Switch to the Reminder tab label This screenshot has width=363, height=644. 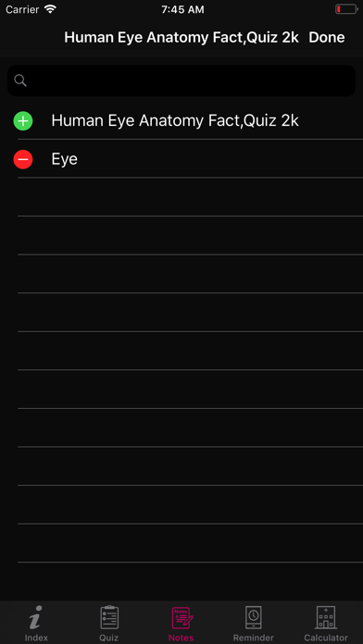[254, 638]
